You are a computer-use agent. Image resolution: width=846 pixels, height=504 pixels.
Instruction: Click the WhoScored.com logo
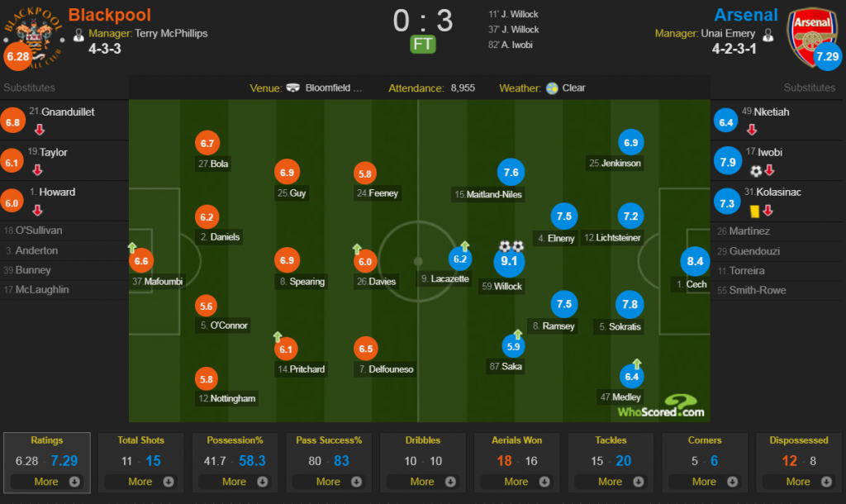click(661, 407)
